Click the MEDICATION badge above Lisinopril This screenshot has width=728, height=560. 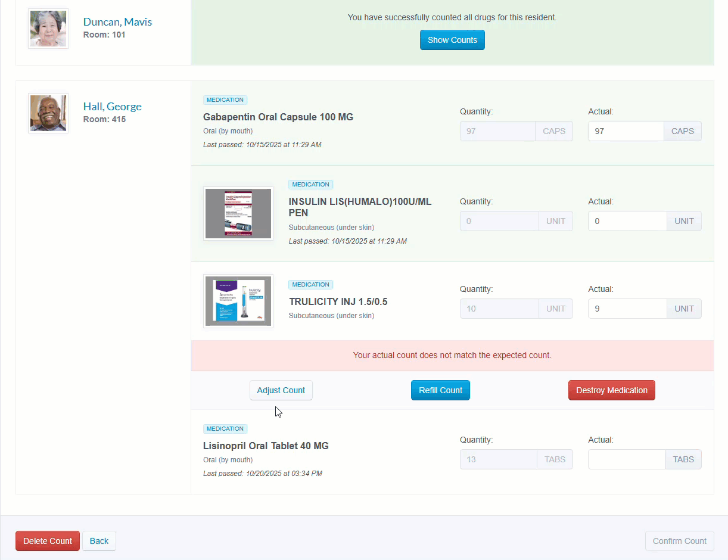click(225, 429)
